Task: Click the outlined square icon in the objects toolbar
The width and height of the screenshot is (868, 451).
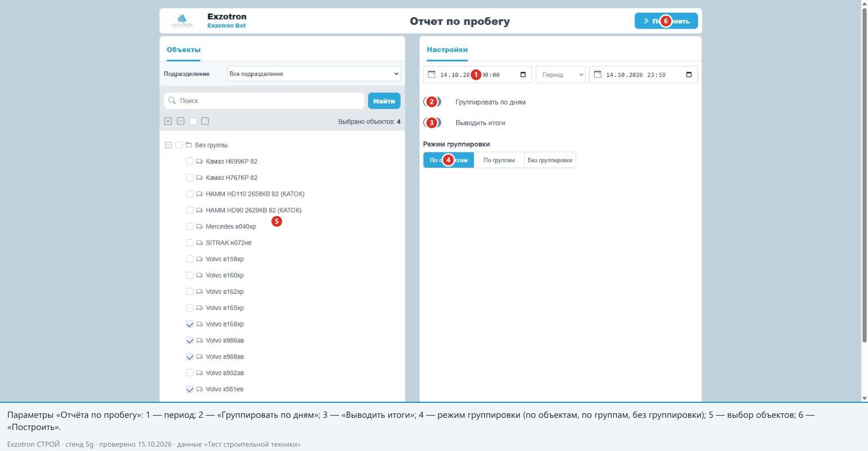Action: pyautogui.click(x=205, y=121)
